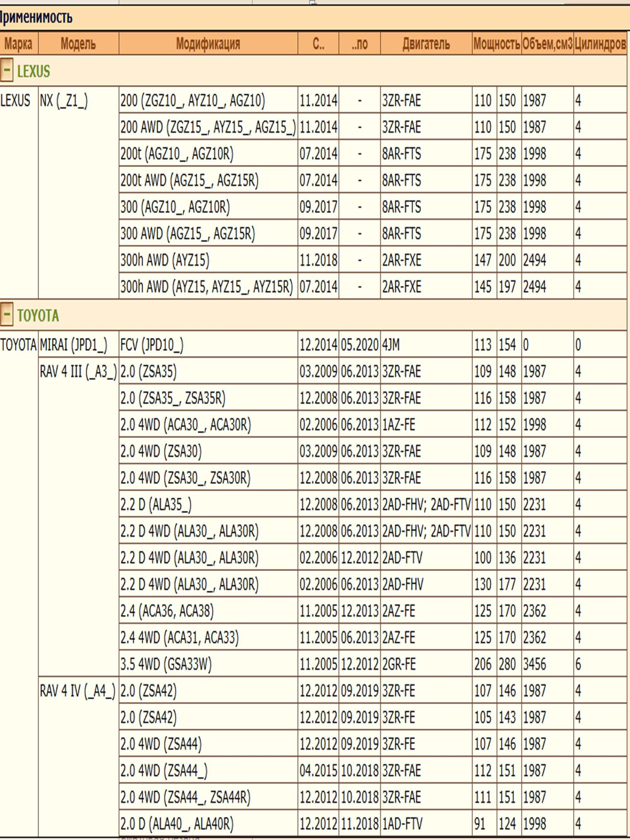
Task: Click the Мощность column header
Action: pyautogui.click(x=496, y=44)
